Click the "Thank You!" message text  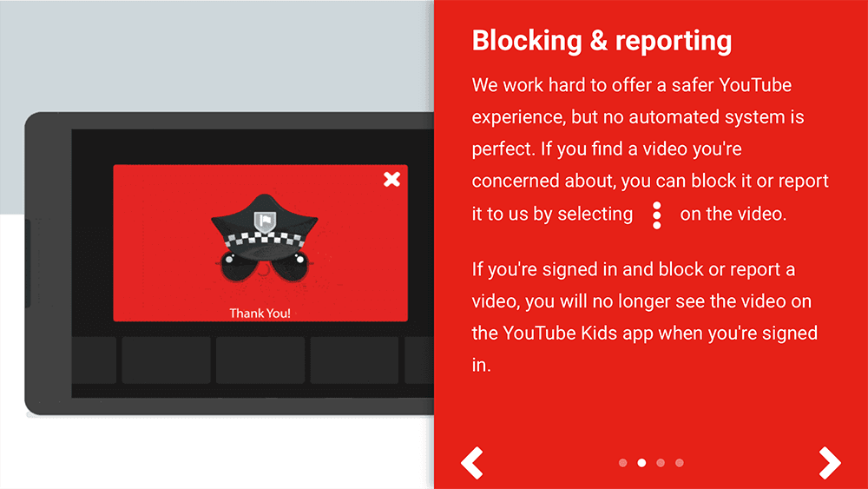(260, 313)
